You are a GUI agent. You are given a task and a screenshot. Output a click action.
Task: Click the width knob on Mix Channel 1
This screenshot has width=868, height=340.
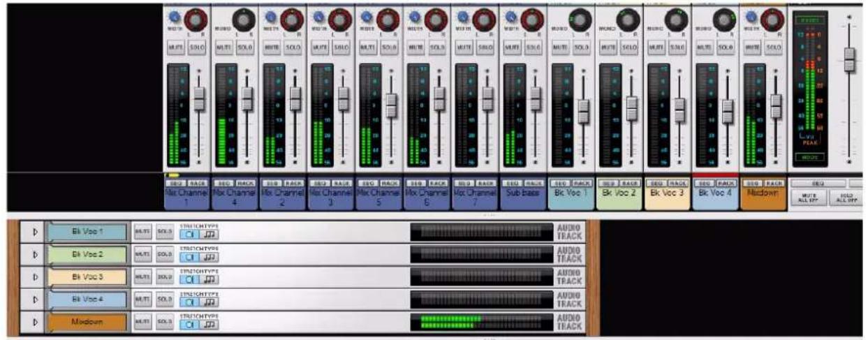click(173, 15)
